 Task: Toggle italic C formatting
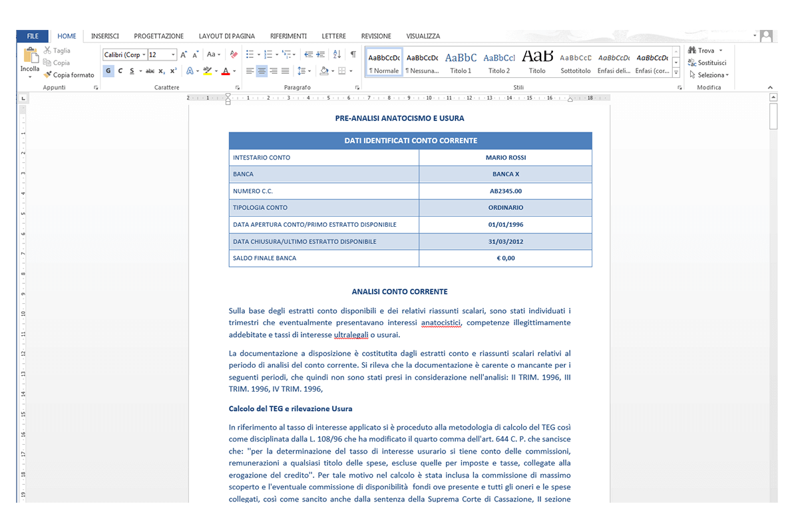tap(120, 71)
